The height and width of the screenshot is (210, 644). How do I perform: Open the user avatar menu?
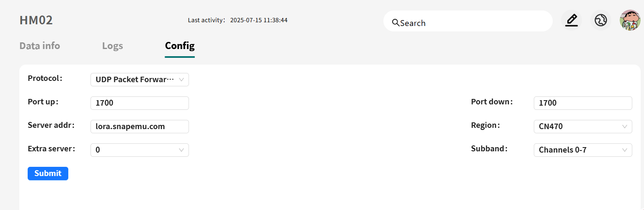click(630, 21)
